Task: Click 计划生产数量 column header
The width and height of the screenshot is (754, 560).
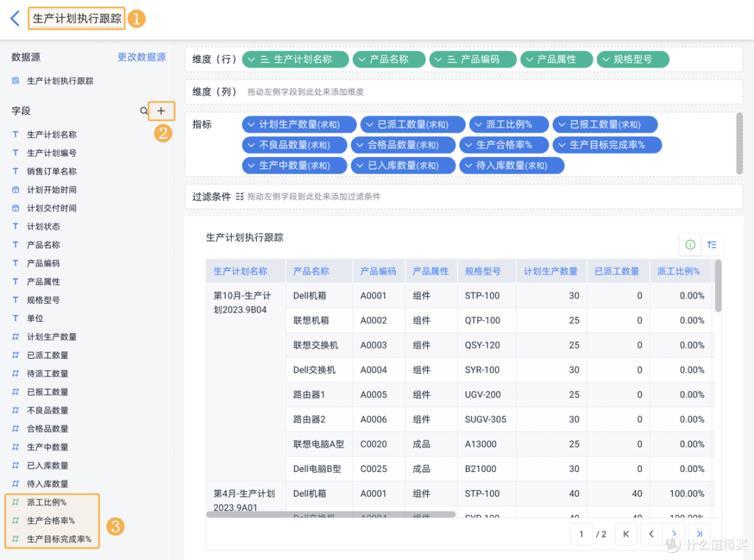Action: (x=551, y=272)
